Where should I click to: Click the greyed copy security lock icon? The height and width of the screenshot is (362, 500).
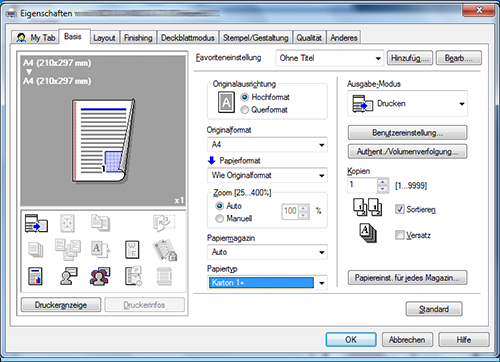click(x=165, y=250)
